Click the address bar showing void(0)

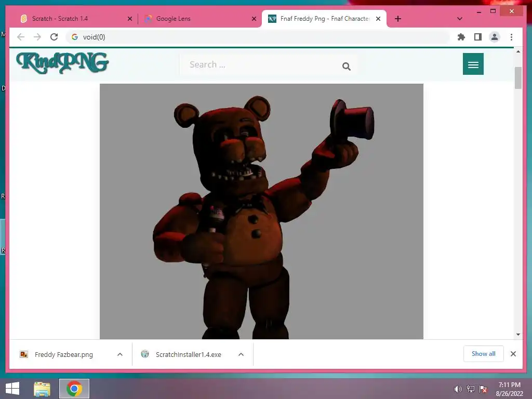click(x=258, y=37)
